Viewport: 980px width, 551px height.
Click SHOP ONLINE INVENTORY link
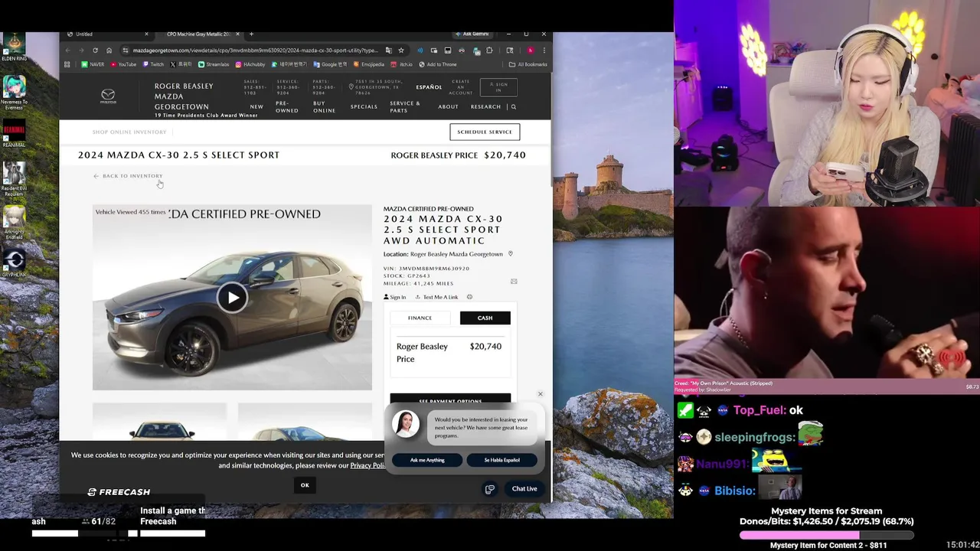coord(129,132)
